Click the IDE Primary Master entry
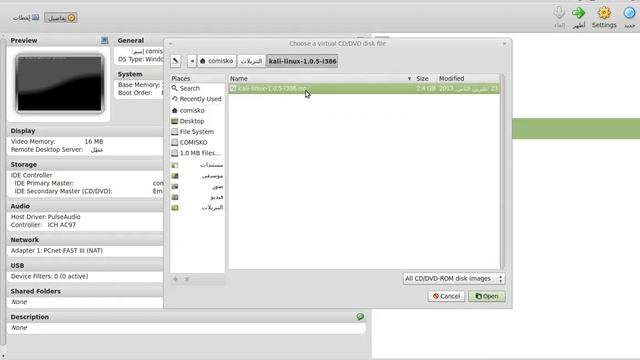Screen dimensions: 640x360 tap(44, 183)
